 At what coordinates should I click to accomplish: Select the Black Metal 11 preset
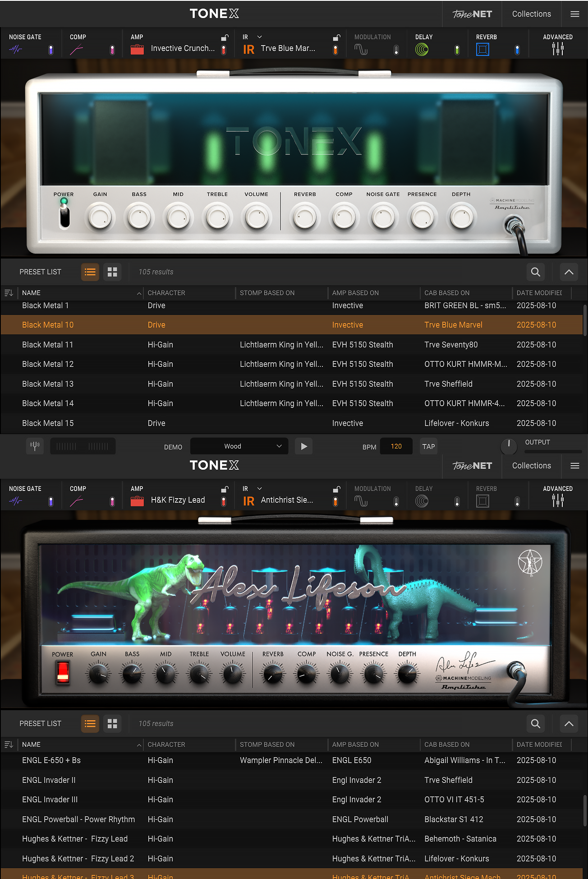(x=292, y=345)
